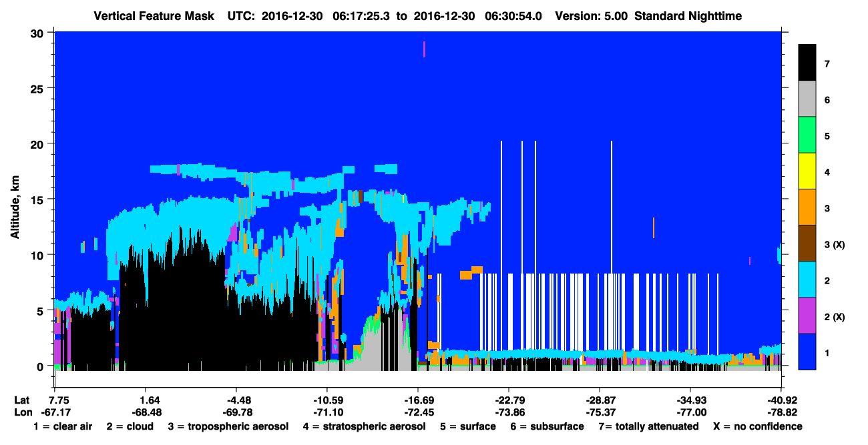
Task: Click the 'Vertical Feature Mask' title text
Action: coord(154,15)
